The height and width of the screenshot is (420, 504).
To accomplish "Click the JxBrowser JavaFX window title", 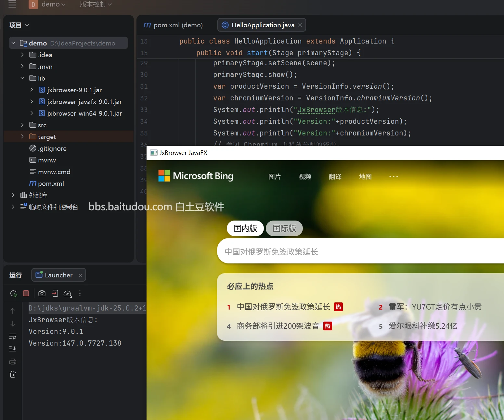I will pos(184,153).
